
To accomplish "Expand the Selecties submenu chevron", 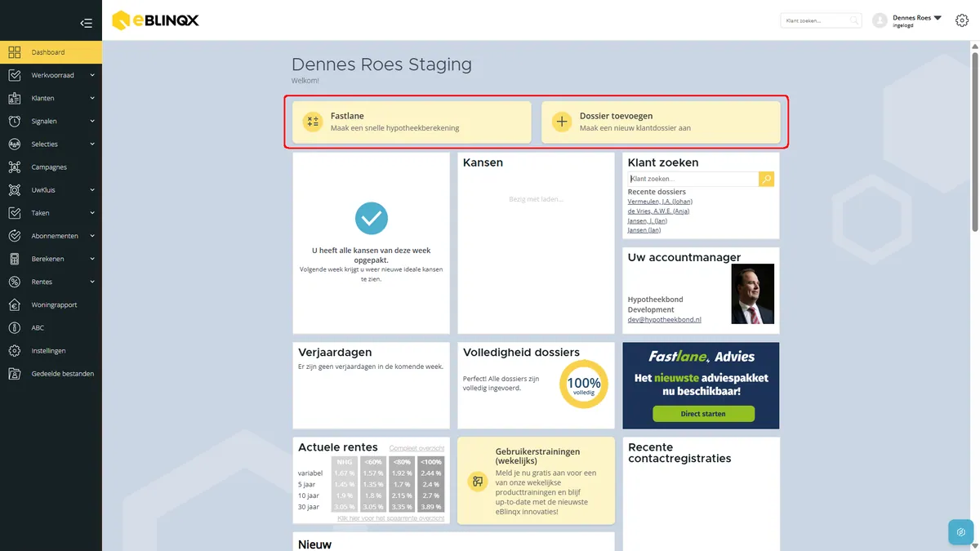I will pyautogui.click(x=92, y=144).
